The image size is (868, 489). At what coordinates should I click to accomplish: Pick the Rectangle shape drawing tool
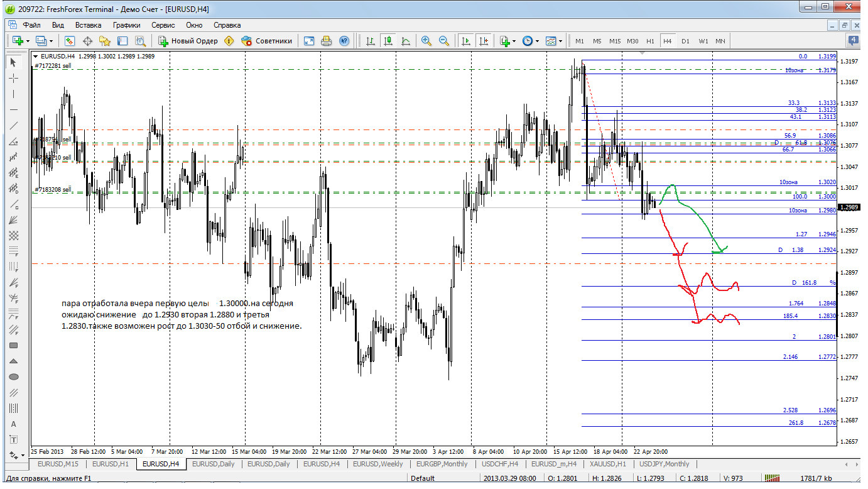coord(14,346)
